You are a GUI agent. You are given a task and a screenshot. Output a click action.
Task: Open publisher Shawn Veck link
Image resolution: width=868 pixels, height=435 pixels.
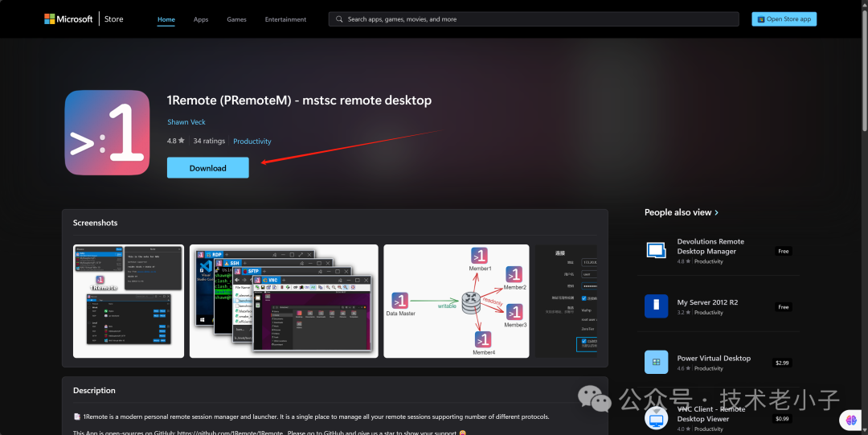186,122
